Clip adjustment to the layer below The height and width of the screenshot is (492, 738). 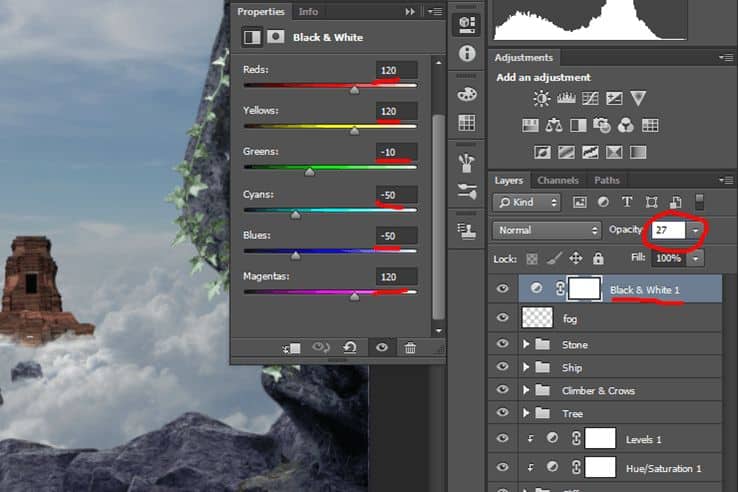[291, 348]
